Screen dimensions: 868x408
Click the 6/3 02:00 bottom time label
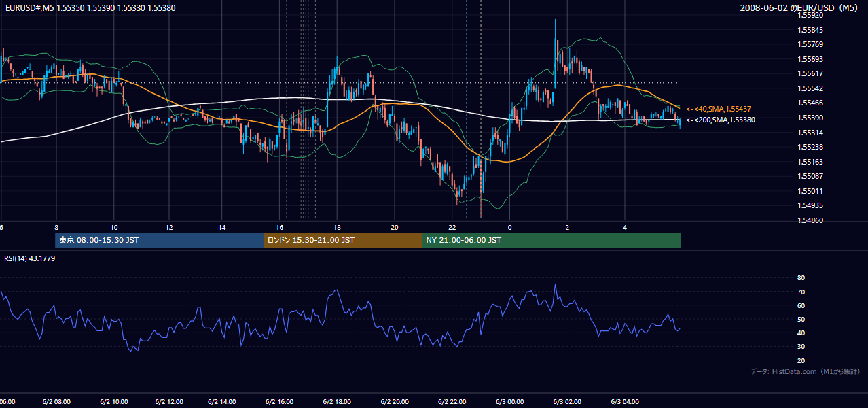(x=567, y=402)
